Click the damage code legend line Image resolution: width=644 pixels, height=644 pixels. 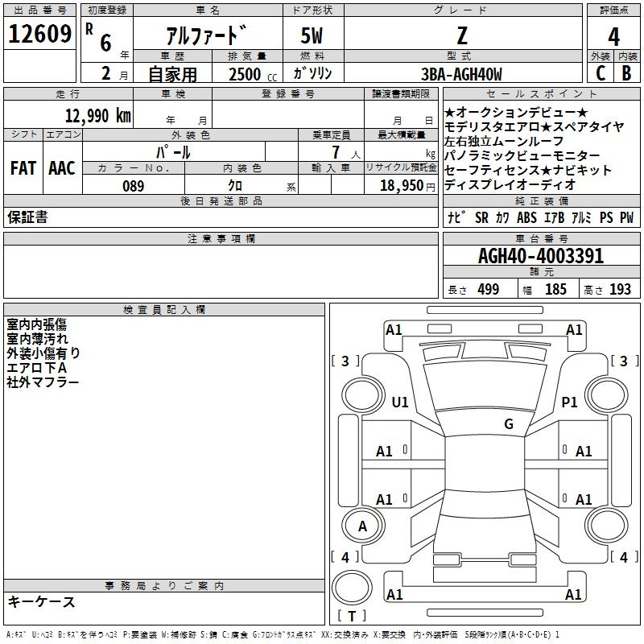click(x=283, y=634)
